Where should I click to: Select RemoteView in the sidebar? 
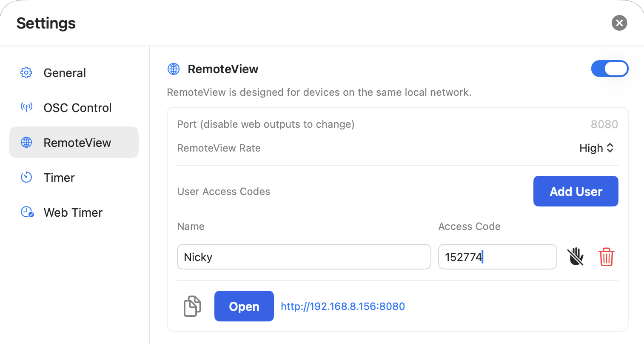point(74,143)
